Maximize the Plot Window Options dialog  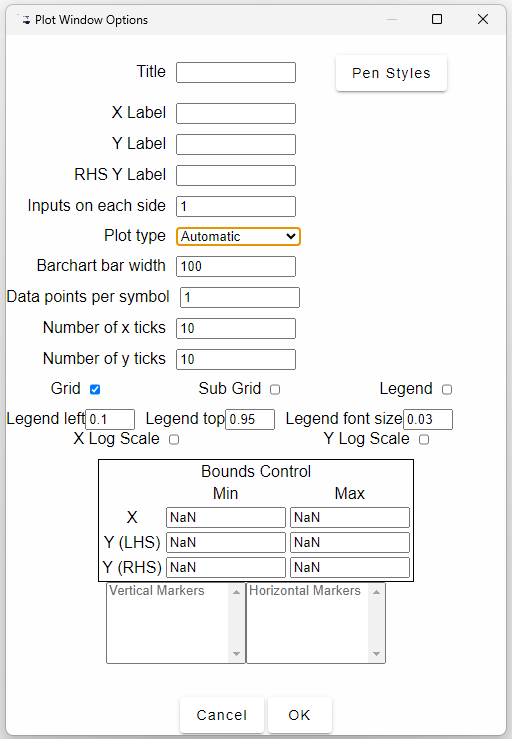[x=437, y=19]
